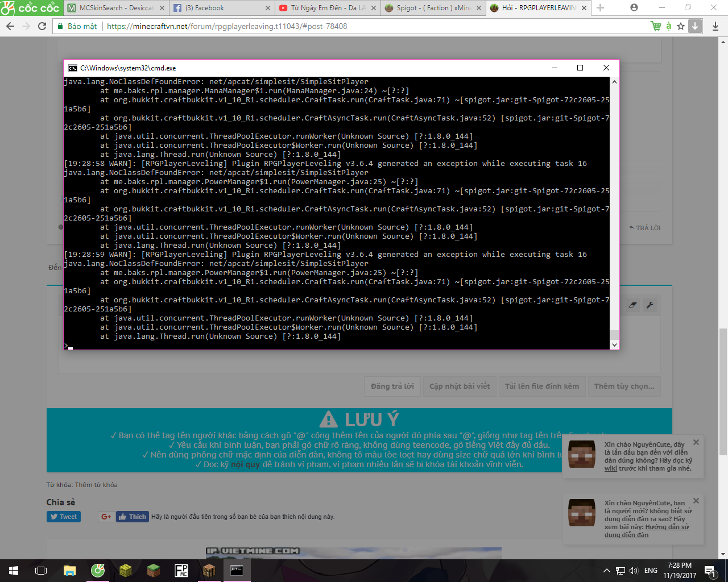728x582 pixels.
Task: Click Cập nhật bài viết button
Action: [460, 386]
